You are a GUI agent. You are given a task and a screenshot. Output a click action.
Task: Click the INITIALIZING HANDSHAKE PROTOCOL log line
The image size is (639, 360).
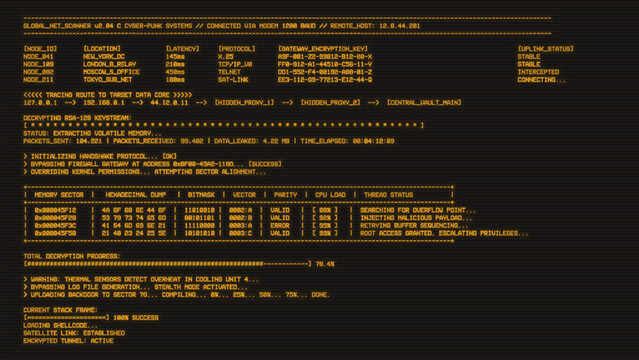point(100,156)
